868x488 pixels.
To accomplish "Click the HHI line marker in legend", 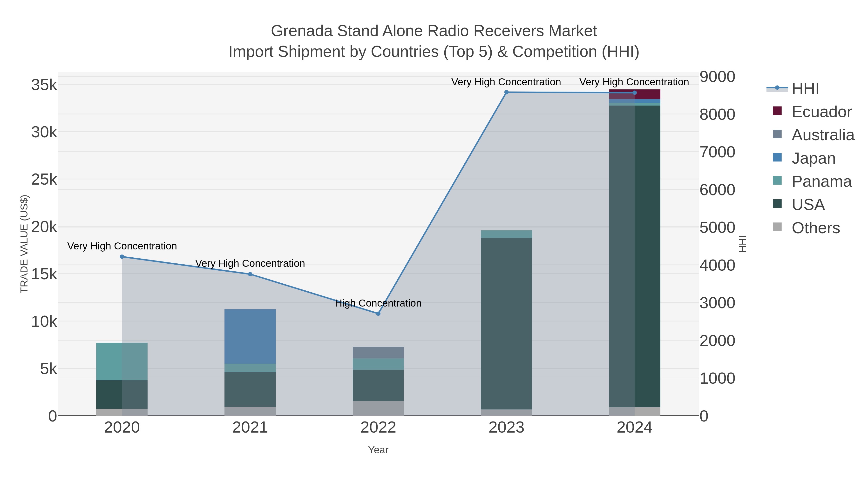I will pyautogui.click(x=777, y=88).
